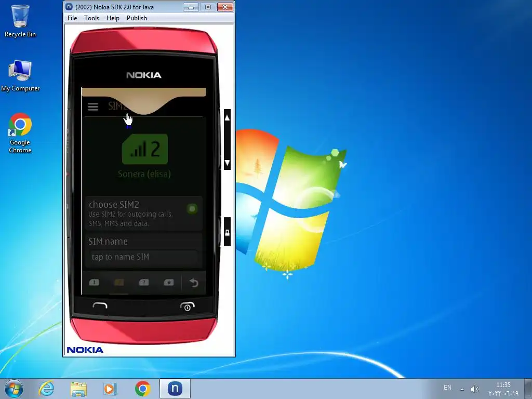This screenshot has height=399, width=532.
Task: Click the 'choose SIM2' label
Action: coord(114,205)
